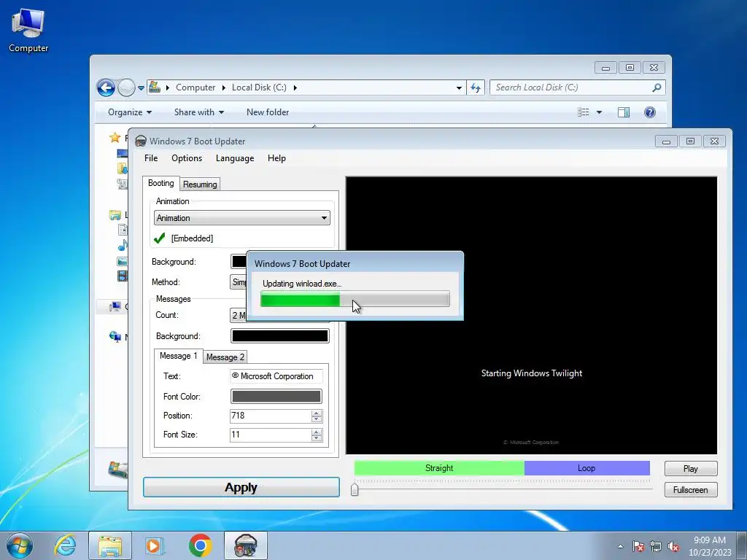Image resolution: width=747 pixels, height=560 pixels.
Task: Click the Font Size value field
Action: [x=271, y=435]
